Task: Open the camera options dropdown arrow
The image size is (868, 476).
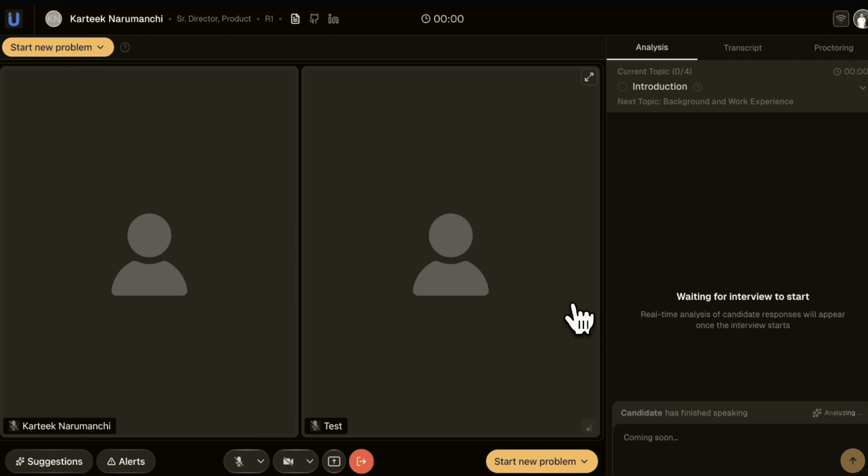Action: point(310,461)
